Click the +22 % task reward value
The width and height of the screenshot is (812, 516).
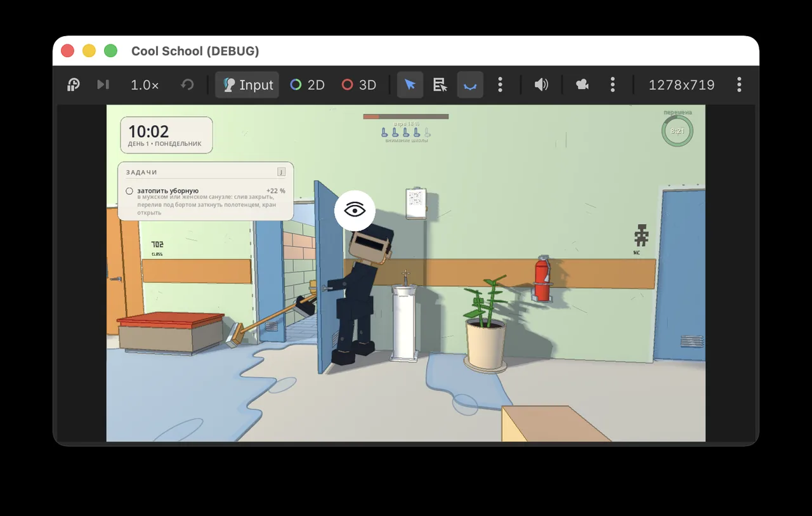pos(275,190)
